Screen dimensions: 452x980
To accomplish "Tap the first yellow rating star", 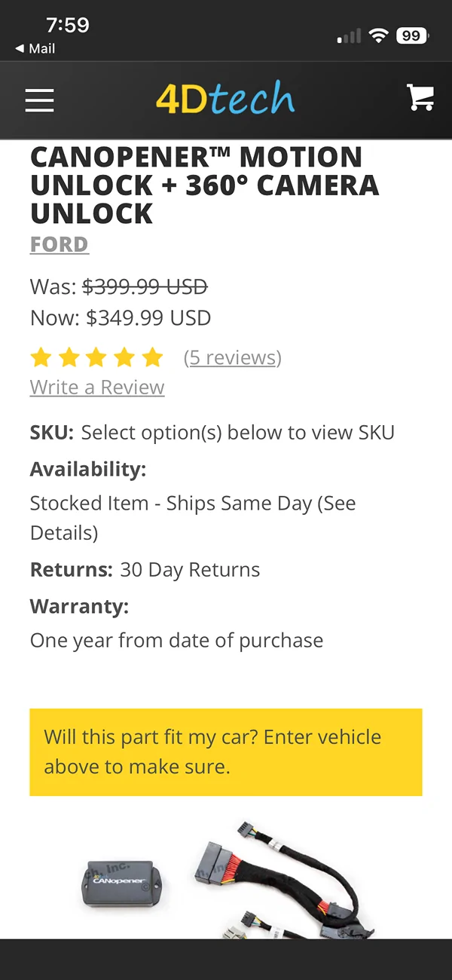I will [41, 357].
